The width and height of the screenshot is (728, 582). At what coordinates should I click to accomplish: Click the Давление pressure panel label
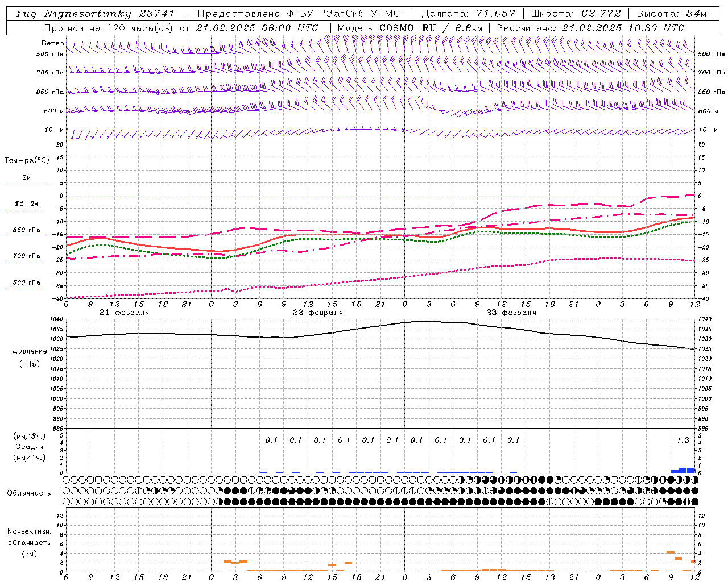(x=30, y=351)
